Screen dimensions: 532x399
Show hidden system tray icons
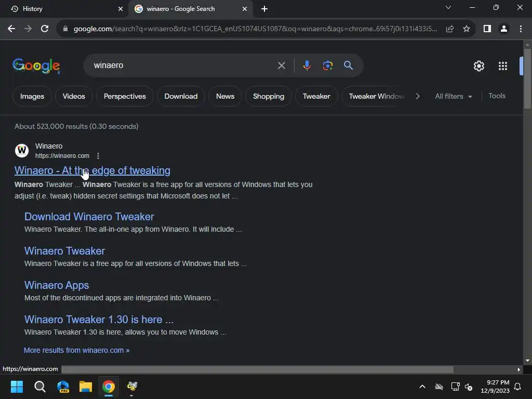tap(422, 387)
